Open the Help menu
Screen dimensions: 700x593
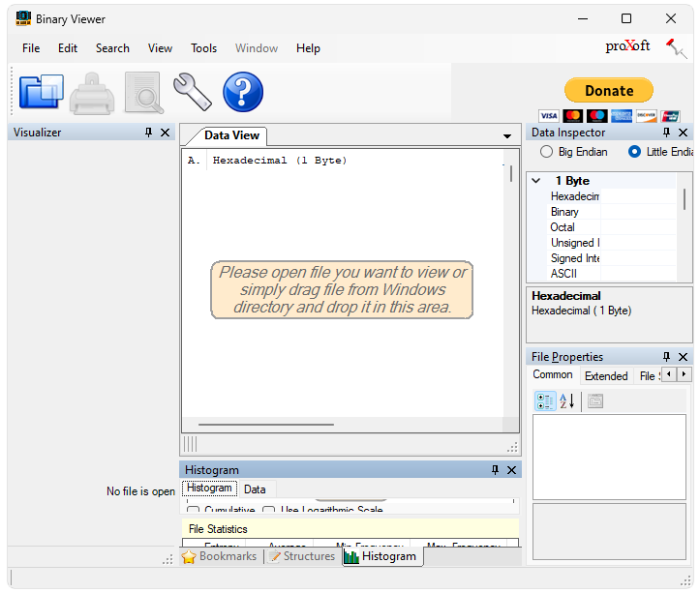pos(308,48)
